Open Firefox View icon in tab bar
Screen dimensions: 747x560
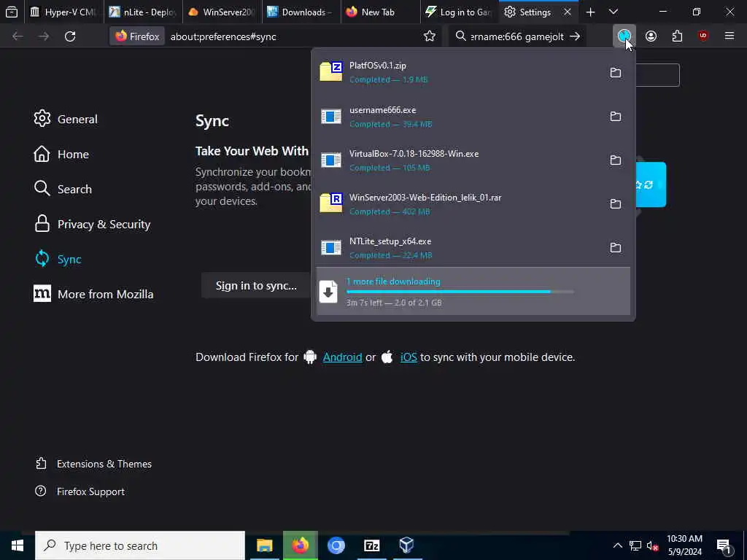click(12, 12)
